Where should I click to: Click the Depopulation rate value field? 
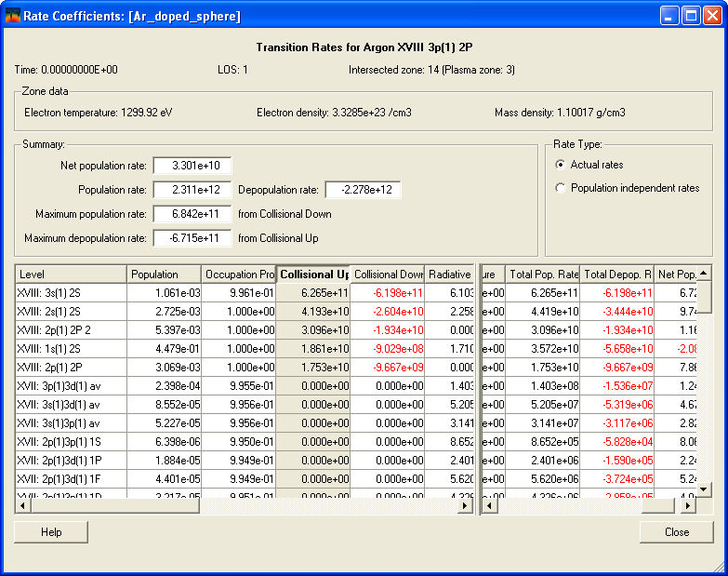[x=363, y=190]
